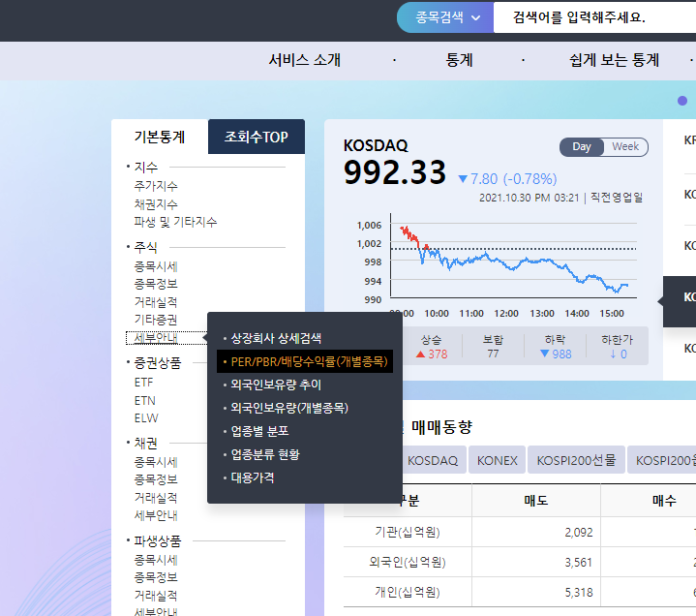Open the ELW statistics link
This screenshot has height=616, width=696.
[146, 418]
